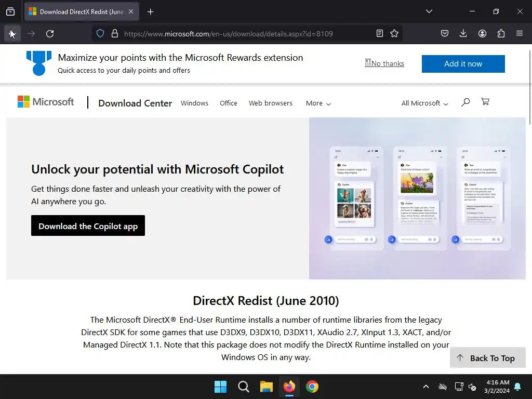Open the shopping cart icon

485,101
